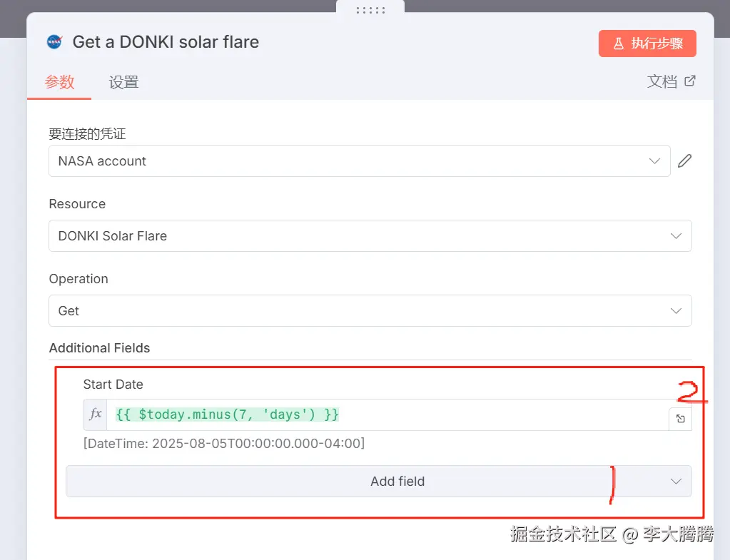This screenshot has width=730, height=560.
Task: Click the execute step button (执行步骤)
Action: (647, 44)
